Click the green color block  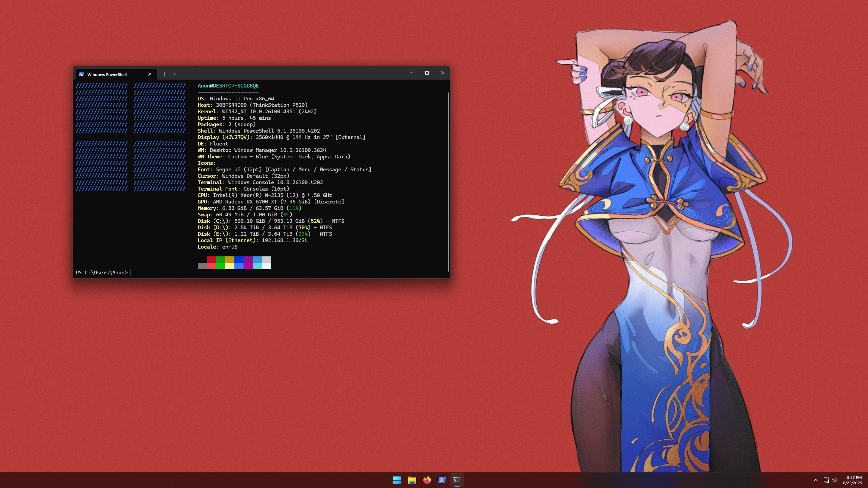(x=220, y=260)
